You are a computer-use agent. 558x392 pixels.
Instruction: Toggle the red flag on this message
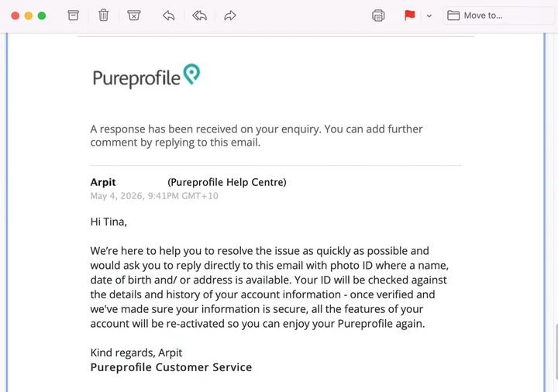(x=410, y=15)
